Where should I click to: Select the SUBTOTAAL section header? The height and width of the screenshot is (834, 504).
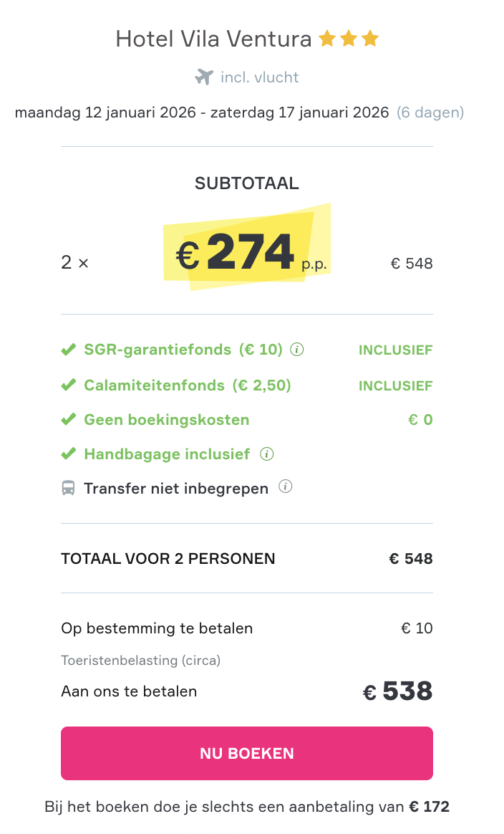pyautogui.click(x=246, y=183)
